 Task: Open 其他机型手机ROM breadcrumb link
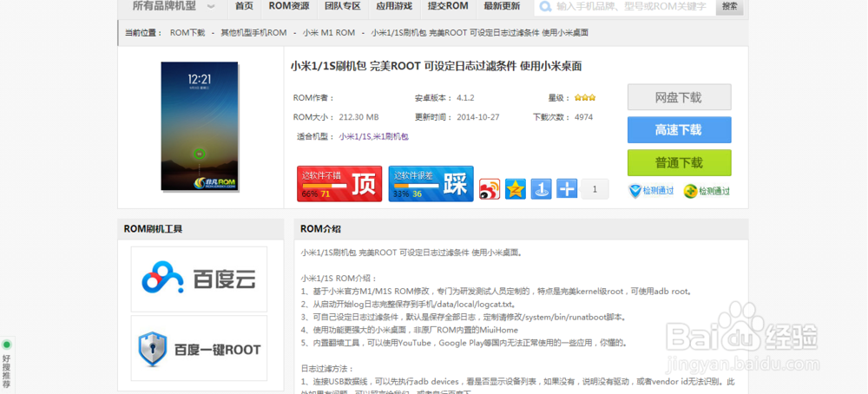253,33
